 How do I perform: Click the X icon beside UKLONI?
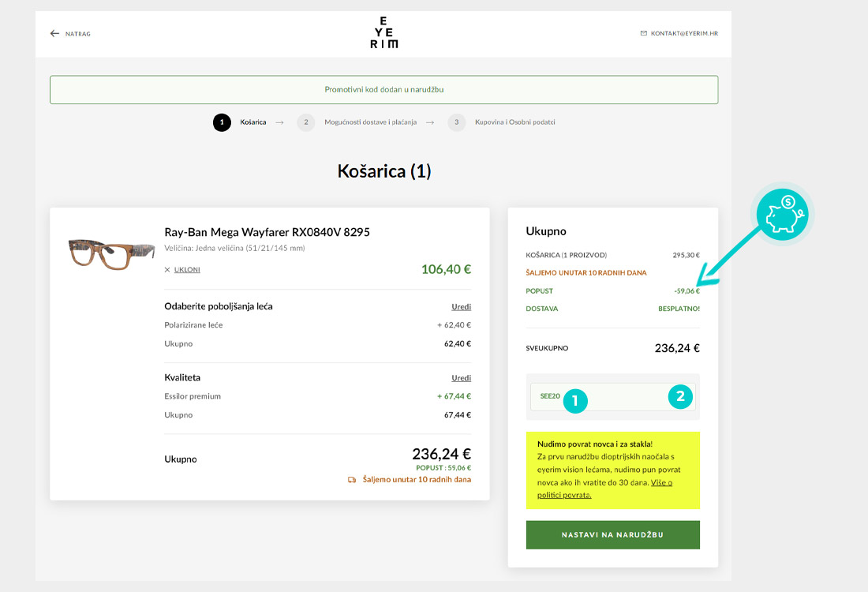coord(167,270)
